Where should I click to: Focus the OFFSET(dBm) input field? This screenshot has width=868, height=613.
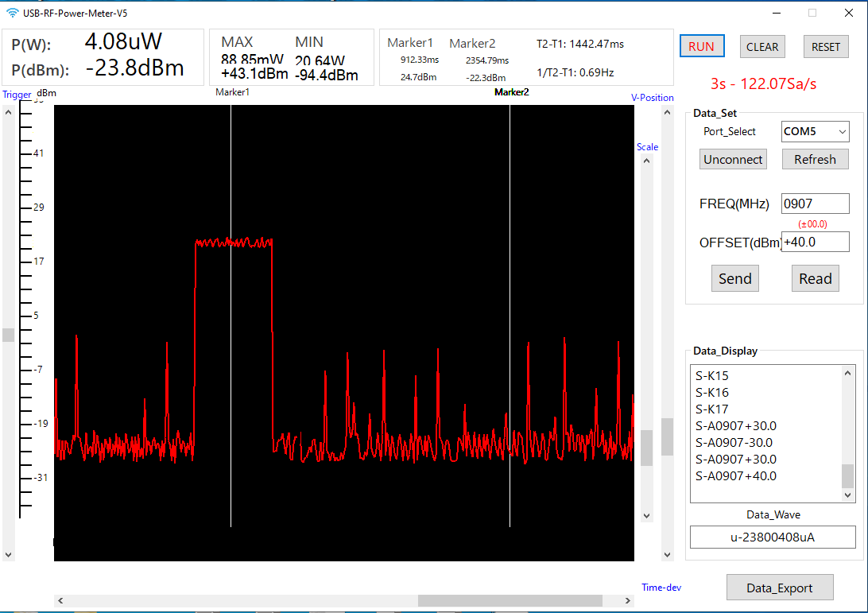click(815, 242)
